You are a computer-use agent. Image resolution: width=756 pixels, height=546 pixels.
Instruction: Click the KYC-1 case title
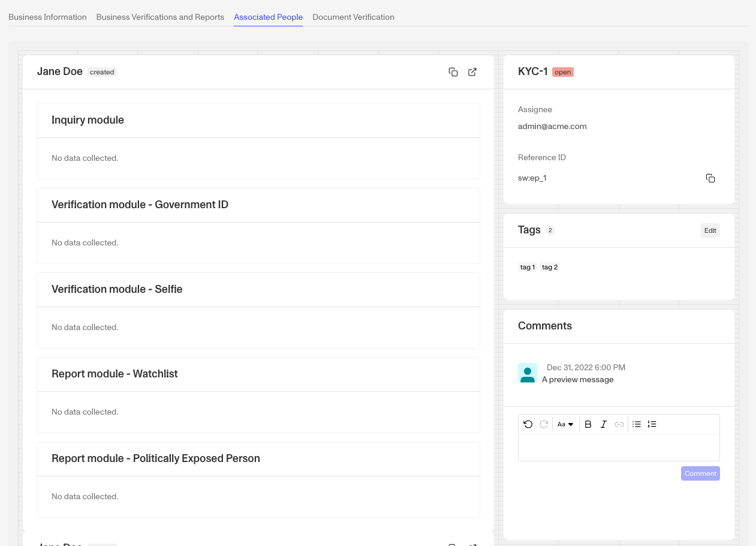point(533,71)
